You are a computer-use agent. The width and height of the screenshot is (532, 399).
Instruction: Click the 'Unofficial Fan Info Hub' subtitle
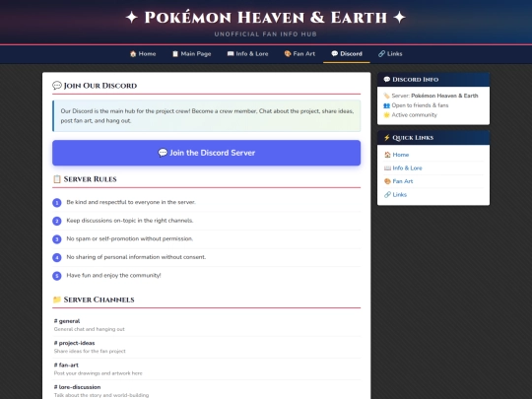266,33
